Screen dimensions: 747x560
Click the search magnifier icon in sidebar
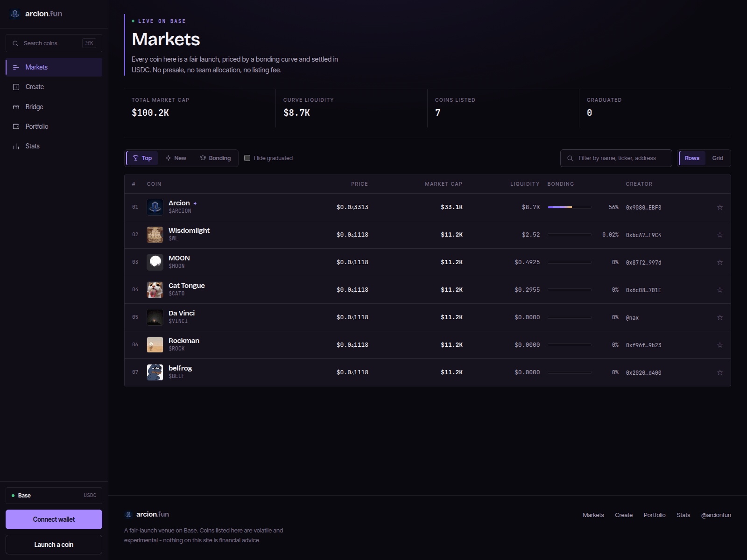[x=15, y=43]
